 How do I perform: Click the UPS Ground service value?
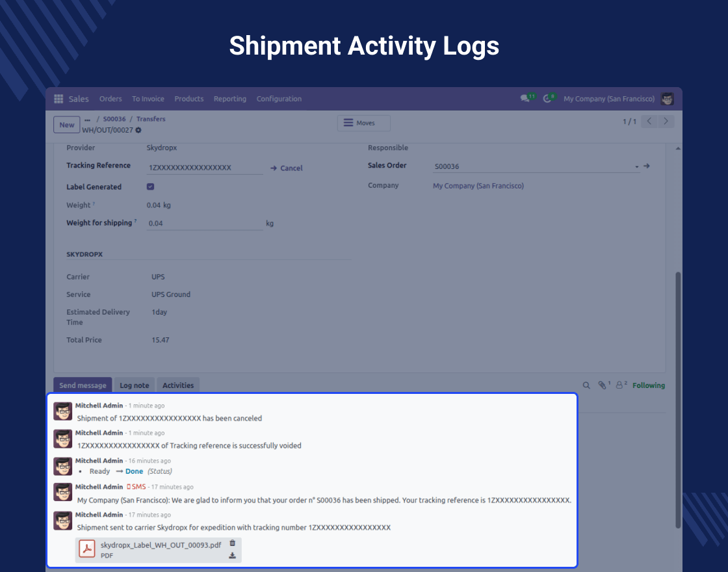click(171, 294)
